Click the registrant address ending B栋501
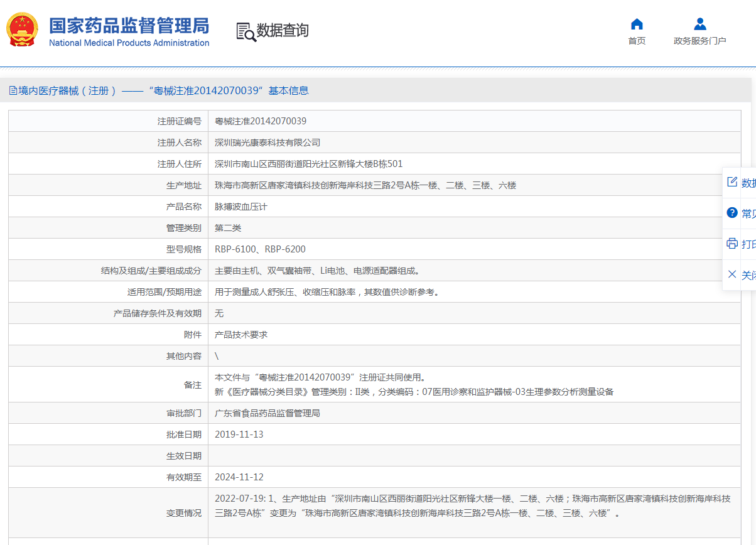This screenshot has width=756, height=545. [309, 164]
